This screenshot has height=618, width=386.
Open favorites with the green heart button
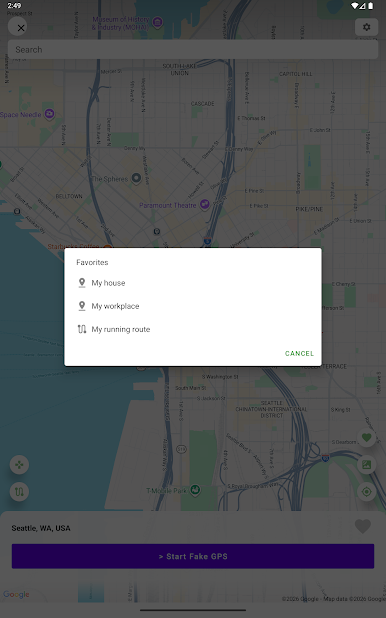pyautogui.click(x=366, y=437)
